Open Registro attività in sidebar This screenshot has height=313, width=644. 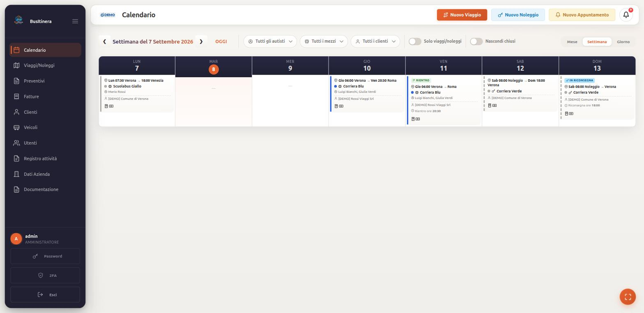45,159
